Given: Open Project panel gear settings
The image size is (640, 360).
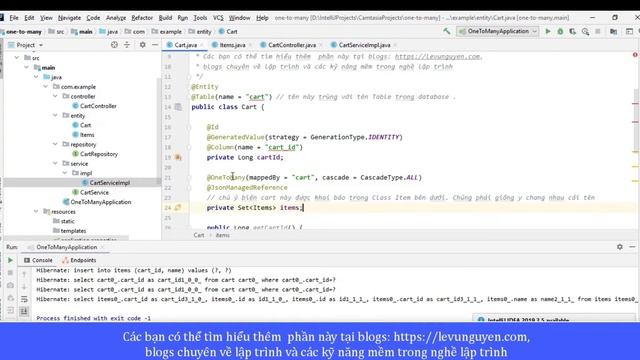Looking at the screenshot, I should point(142,45).
